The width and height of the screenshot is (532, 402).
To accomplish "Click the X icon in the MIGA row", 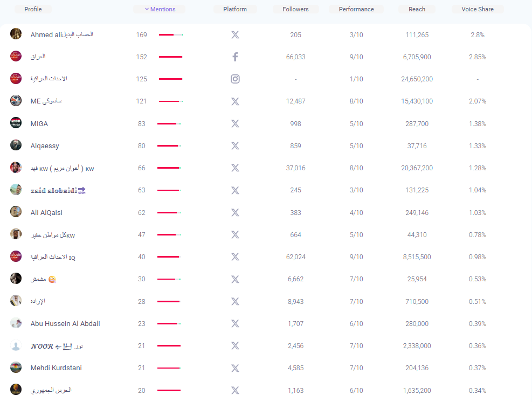I will 235,123.
